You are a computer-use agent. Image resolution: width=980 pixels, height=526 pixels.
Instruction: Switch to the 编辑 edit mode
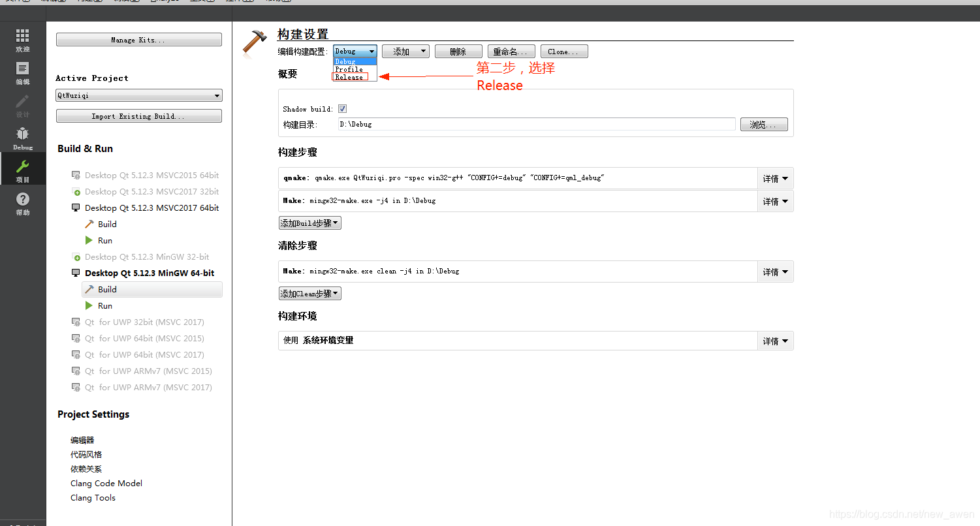click(23, 72)
